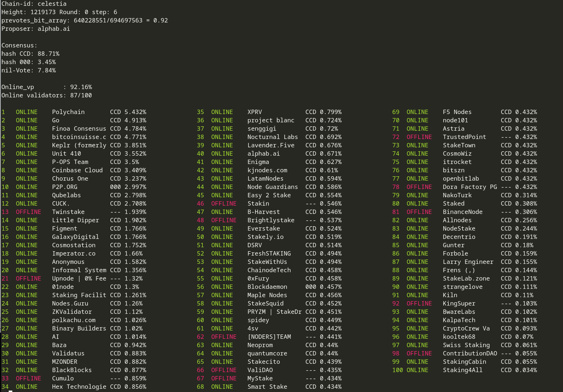Select the MyStake validator name
This screenshot has height=392, width=563.
260,378
